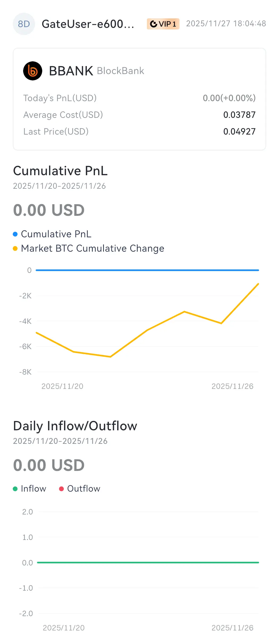Screen dimensions: 279x644
Task: Toggle the Cumulative PnL legend label
Action: pyautogui.click(x=56, y=234)
